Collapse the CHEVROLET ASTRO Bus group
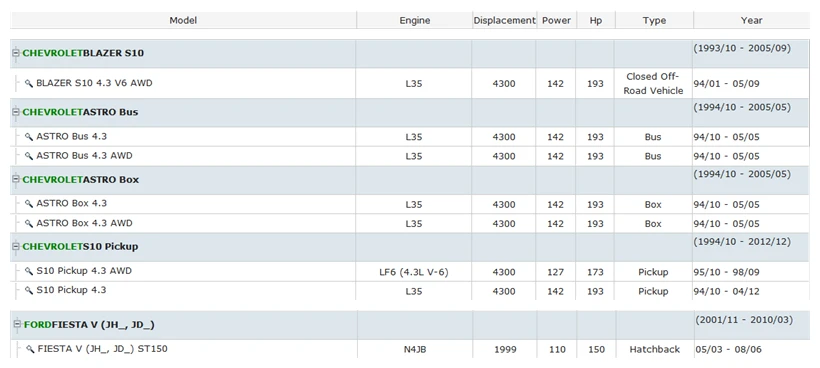The width and height of the screenshot is (820, 368). point(16,112)
